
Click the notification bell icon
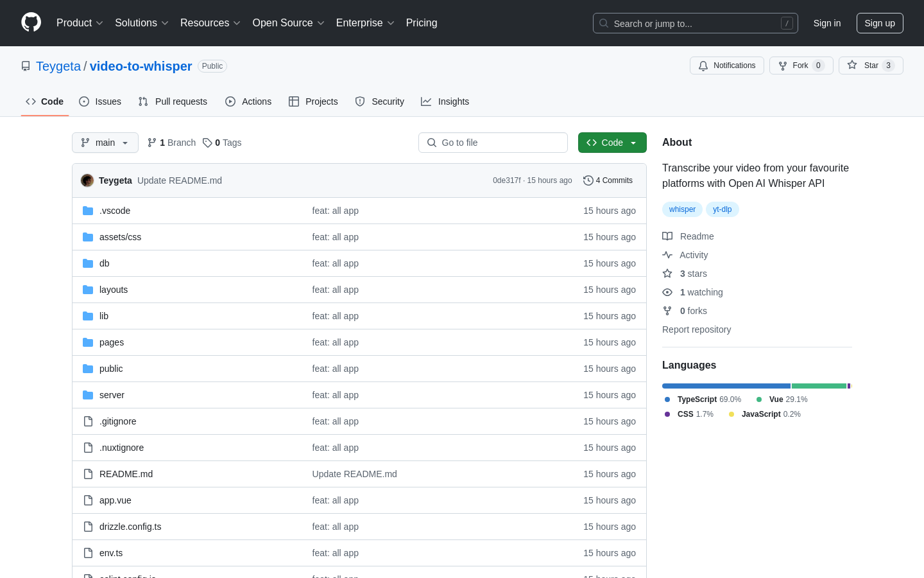(x=703, y=66)
